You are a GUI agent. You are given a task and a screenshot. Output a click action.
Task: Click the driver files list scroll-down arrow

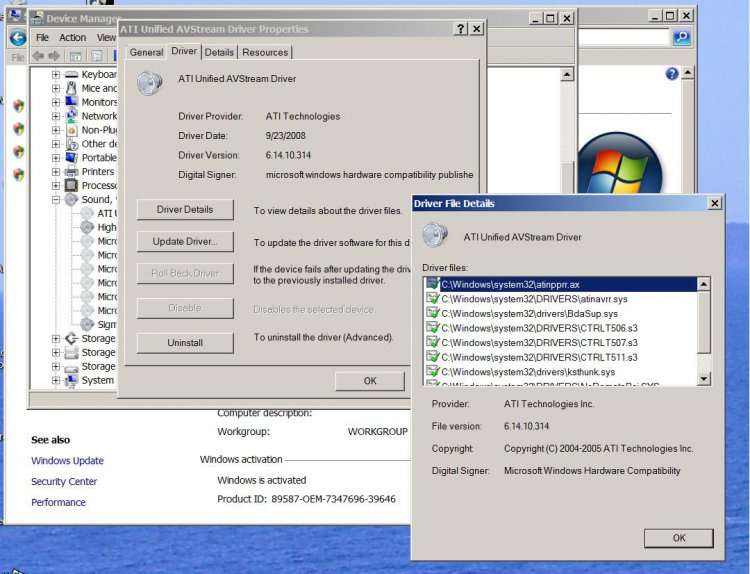pyautogui.click(x=704, y=379)
